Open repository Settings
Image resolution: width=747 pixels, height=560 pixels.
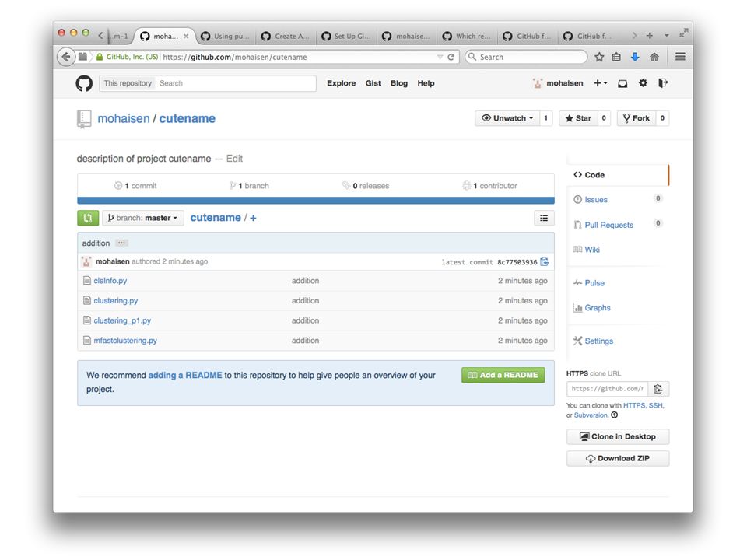[599, 341]
